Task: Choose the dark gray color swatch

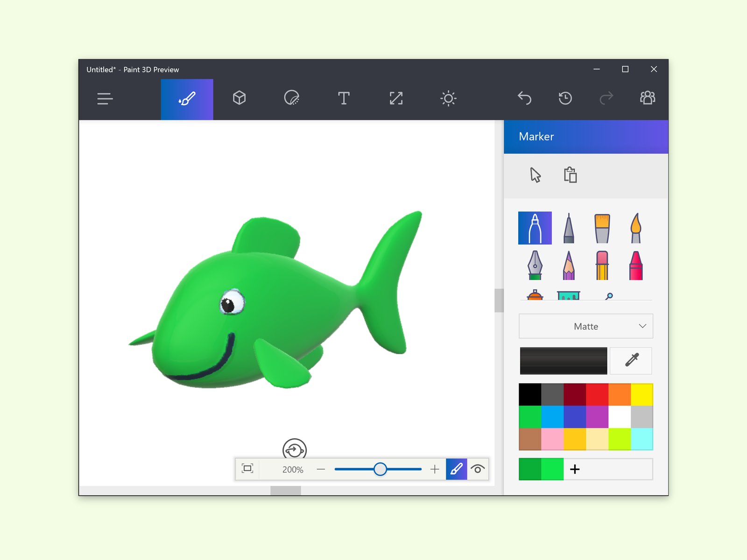Action: (552, 395)
